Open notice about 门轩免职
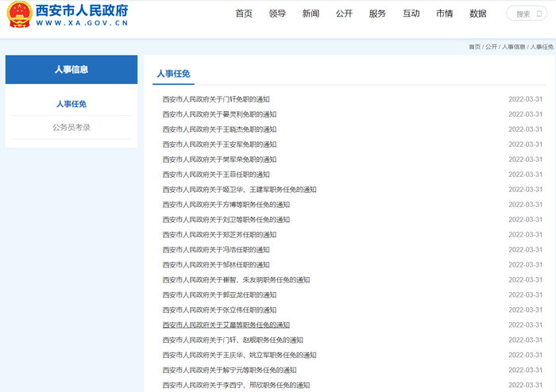The height and width of the screenshot is (392, 556). point(216,99)
